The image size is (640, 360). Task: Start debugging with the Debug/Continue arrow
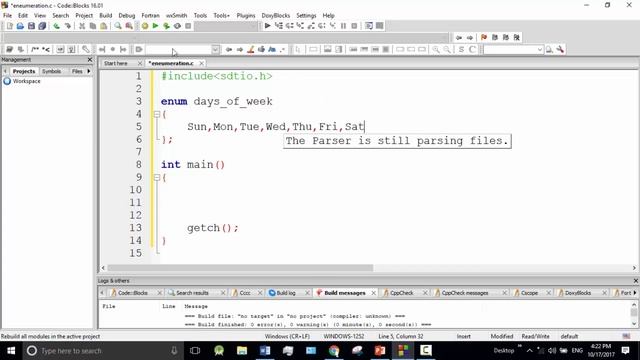[267, 26]
